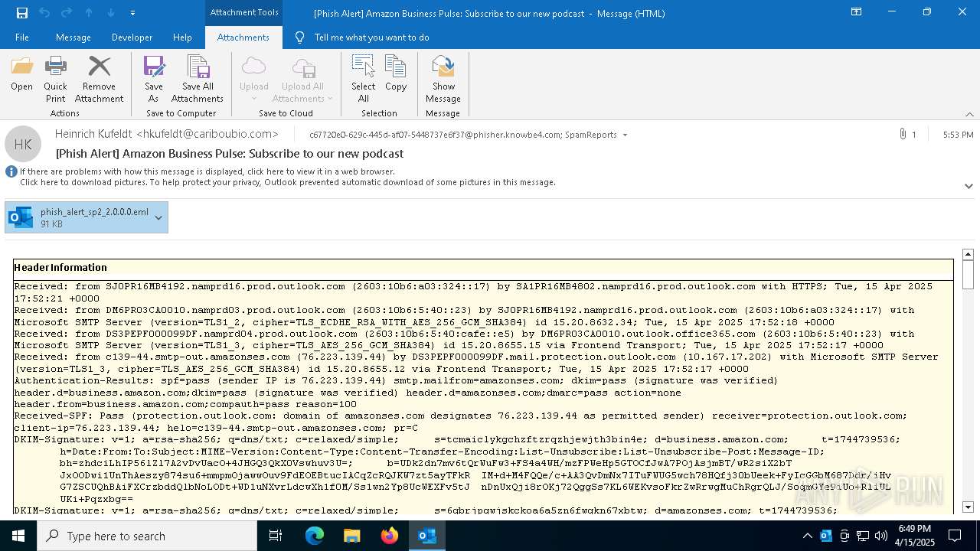The width and height of the screenshot is (980, 551).
Task: Open the File tab
Action: (x=22, y=37)
